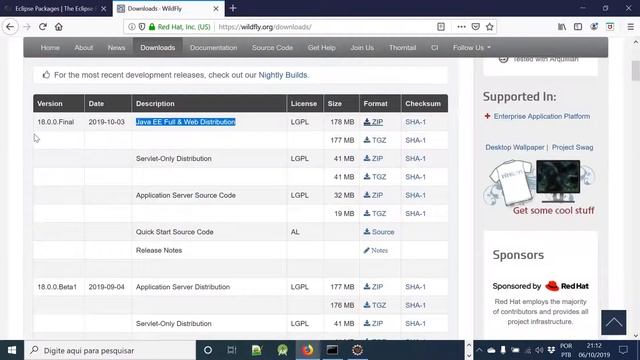This screenshot has height=360, width=640.
Task: Close the Eclipse Packages tab
Action: 104,9
